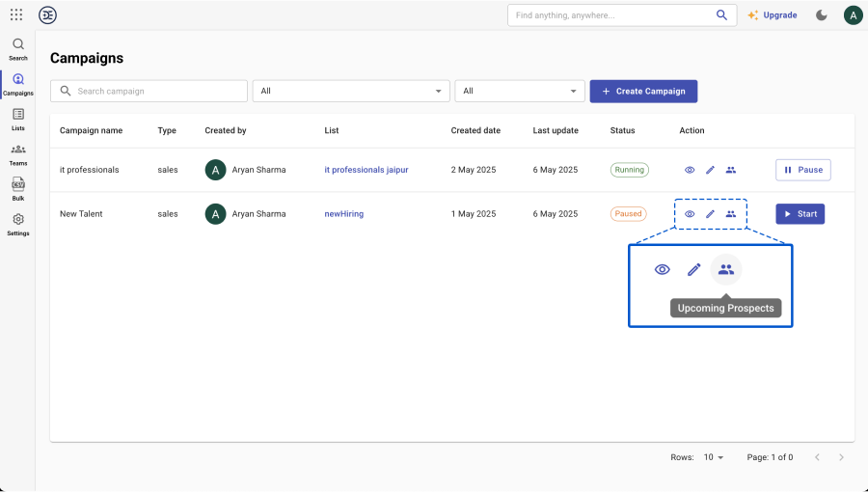The height and width of the screenshot is (492, 868).
Task: Click the company logo in header
Action: pos(47,14)
